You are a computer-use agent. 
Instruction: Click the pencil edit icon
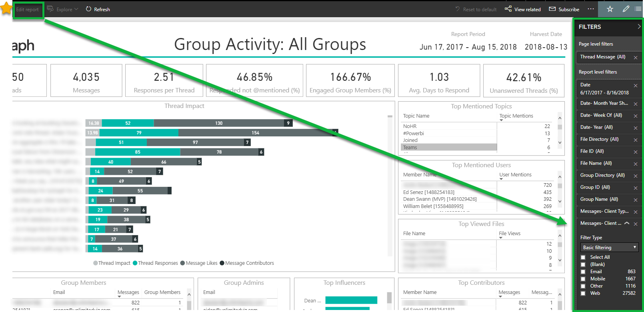(626, 9)
